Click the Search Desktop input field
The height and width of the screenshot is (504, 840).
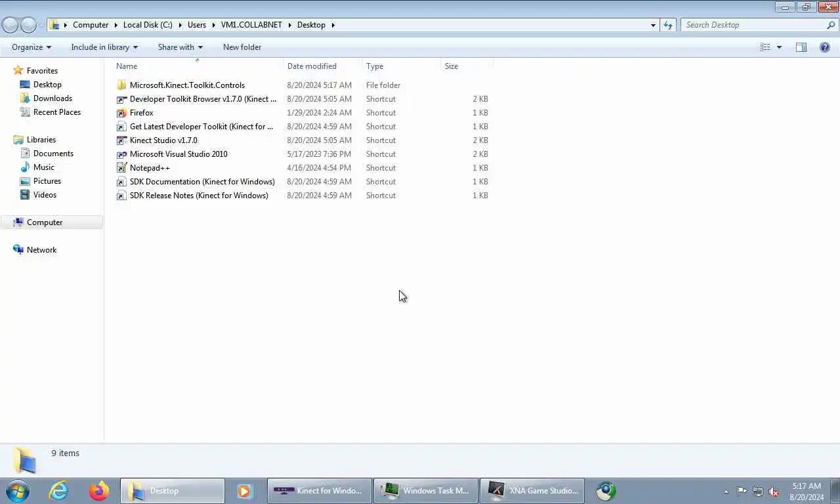752,25
